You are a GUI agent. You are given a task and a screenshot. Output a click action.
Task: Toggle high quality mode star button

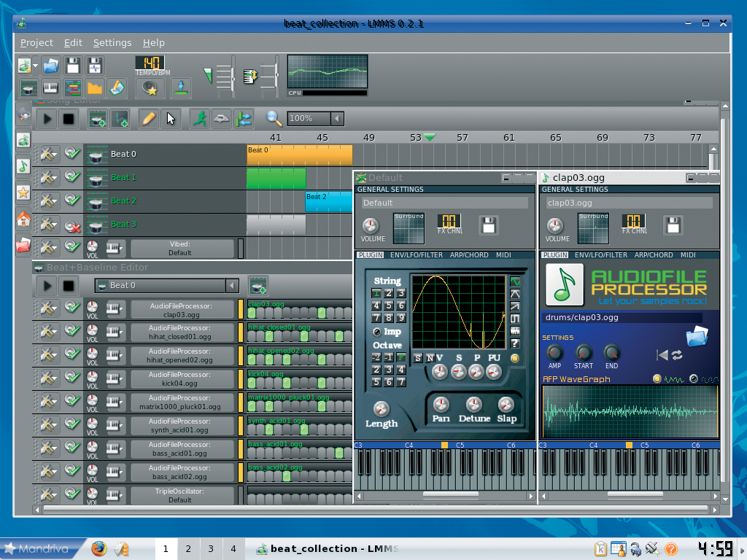pos(150,88)
